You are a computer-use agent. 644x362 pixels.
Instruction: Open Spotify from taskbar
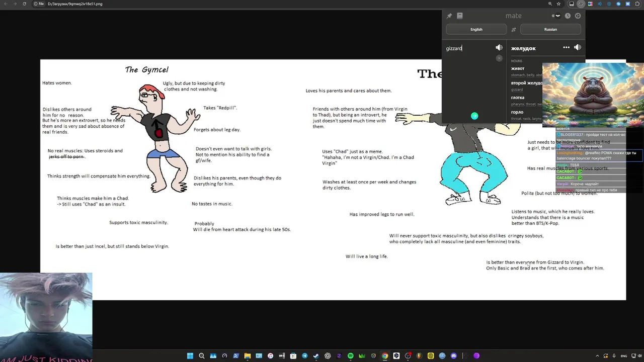[x=350, y=356]
